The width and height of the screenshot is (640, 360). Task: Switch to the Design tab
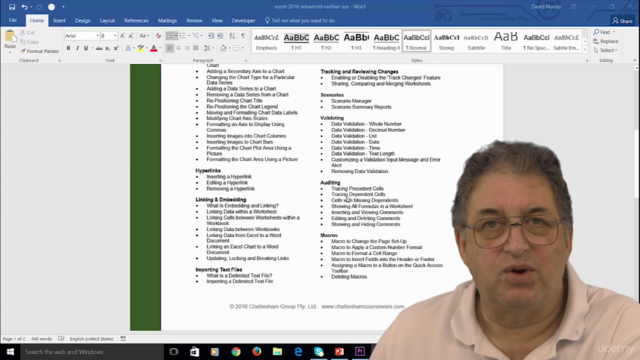click(x=82, y=20)
